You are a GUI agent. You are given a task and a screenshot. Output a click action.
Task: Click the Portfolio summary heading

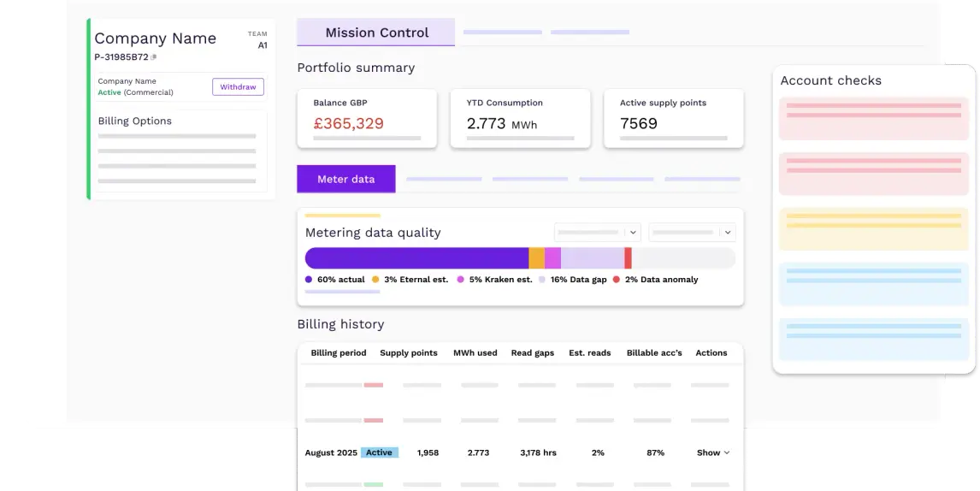(356, 68)
